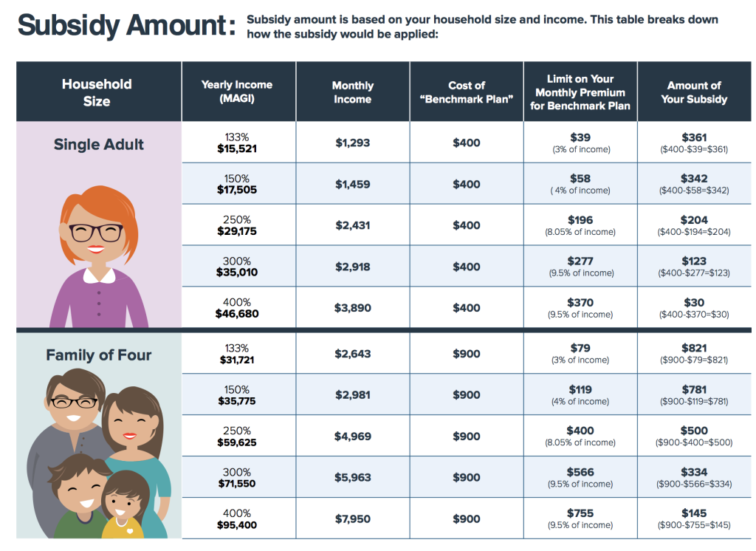Click the Cost of "Benchmark Plan" header
Screen dimensions: 756x551
(467, 92)
